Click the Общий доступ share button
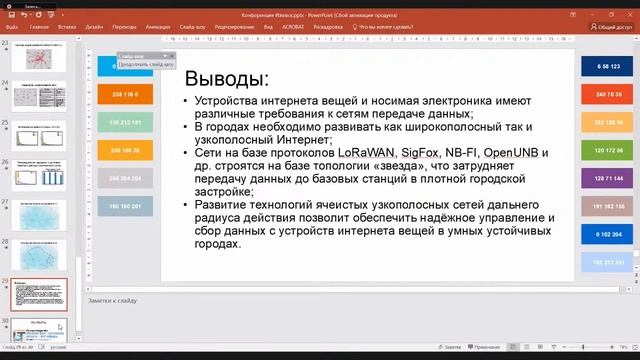640x360 pixels. coord(611,27)
